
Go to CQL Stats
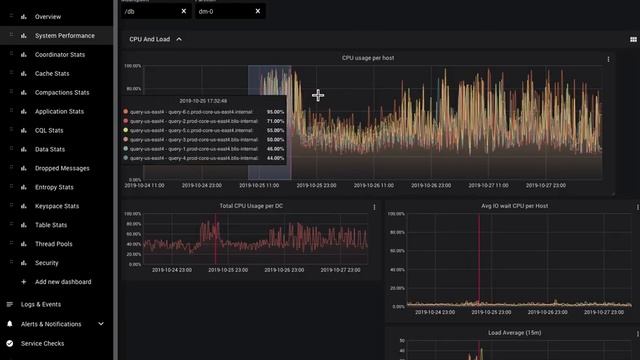click(x=49, y=130)
